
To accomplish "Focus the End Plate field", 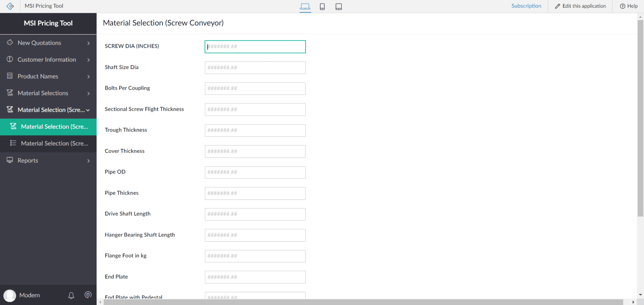I will (255, 277).
